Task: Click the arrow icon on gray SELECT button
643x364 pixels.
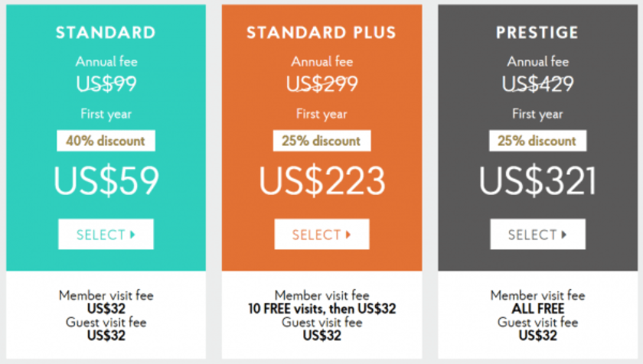Action: [564, 235]
